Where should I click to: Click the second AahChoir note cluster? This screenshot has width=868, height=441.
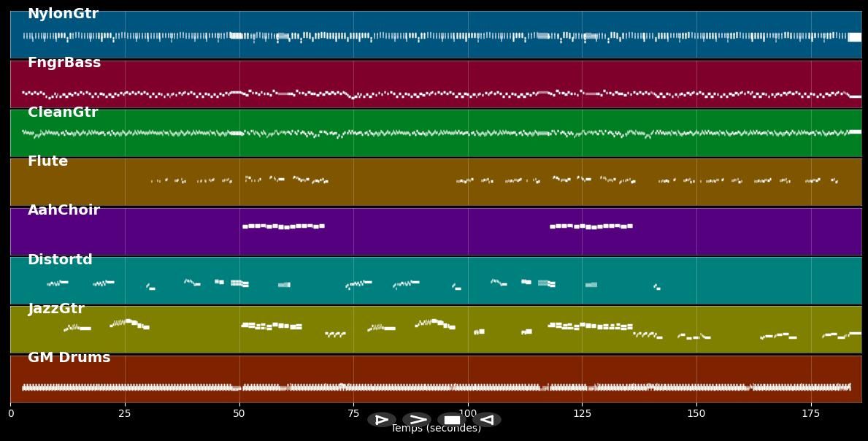591,226
